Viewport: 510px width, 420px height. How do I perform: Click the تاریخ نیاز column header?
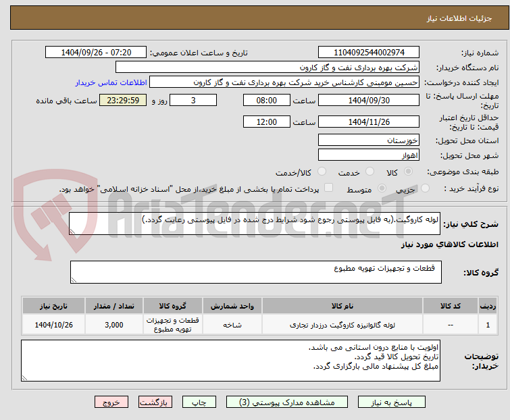tap(53, 306)
